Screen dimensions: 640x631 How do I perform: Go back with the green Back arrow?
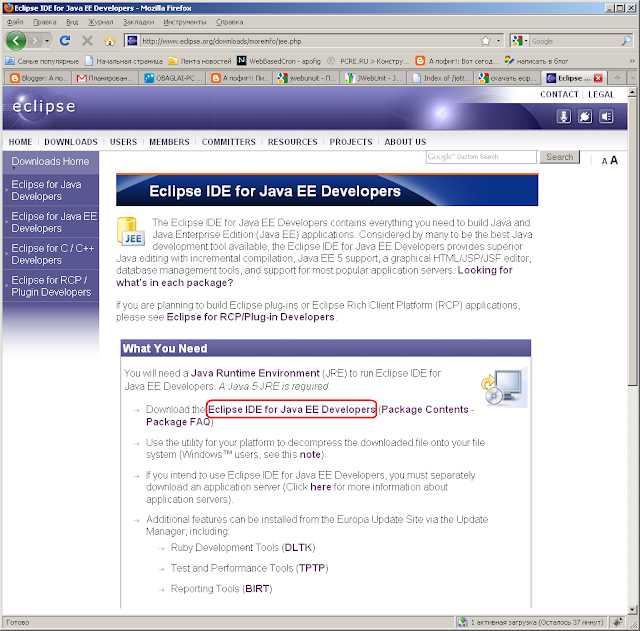tap(16, 41)
